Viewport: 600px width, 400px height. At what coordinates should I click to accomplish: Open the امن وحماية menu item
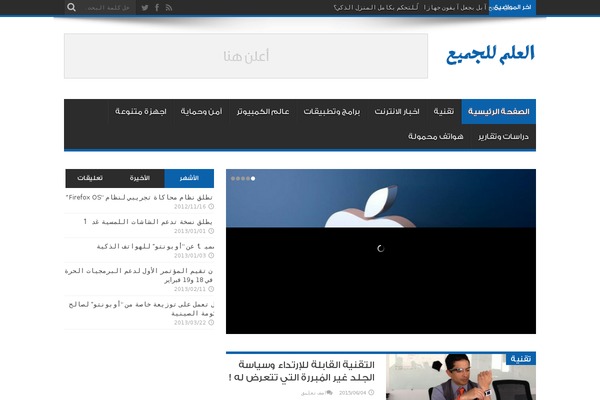(201, 111)
